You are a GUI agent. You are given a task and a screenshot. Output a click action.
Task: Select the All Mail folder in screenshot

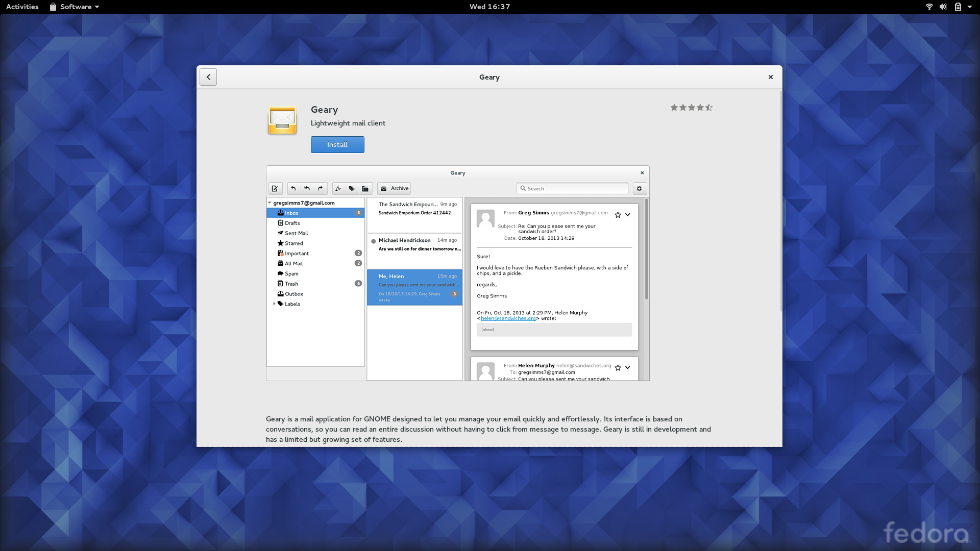click(315, 264)
